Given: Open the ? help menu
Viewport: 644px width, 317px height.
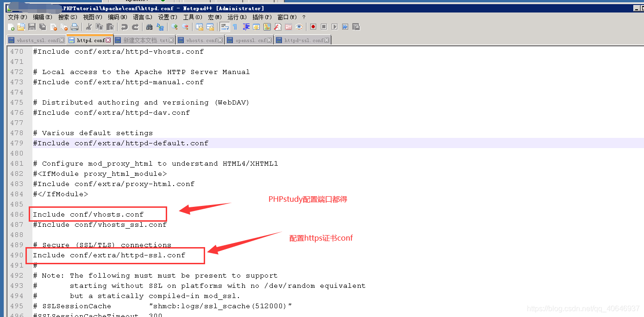Looking at the screenshot, I should click(304, 17).
